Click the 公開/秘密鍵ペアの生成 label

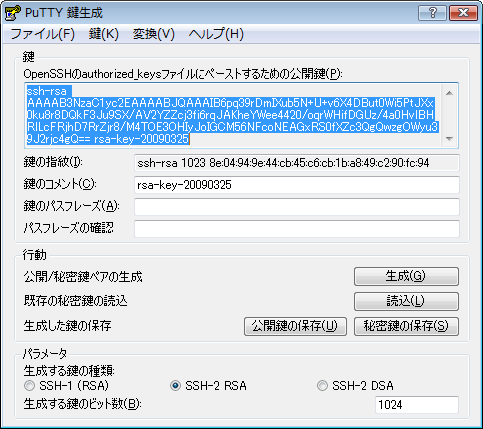click(x=83, y=277)
